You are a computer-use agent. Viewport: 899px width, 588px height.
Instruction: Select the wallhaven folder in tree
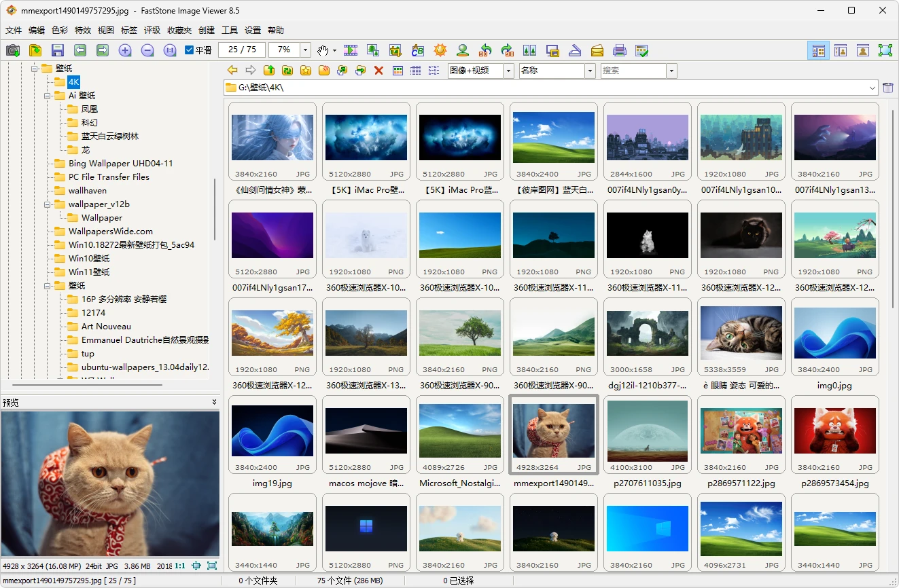click(88, 191)
